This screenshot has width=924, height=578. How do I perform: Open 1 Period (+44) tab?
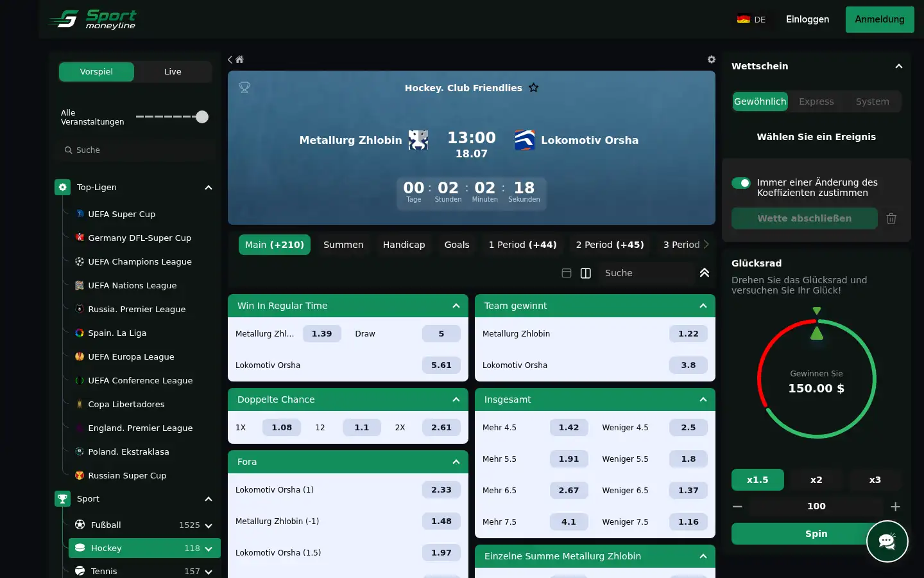[x=522, y=245]
